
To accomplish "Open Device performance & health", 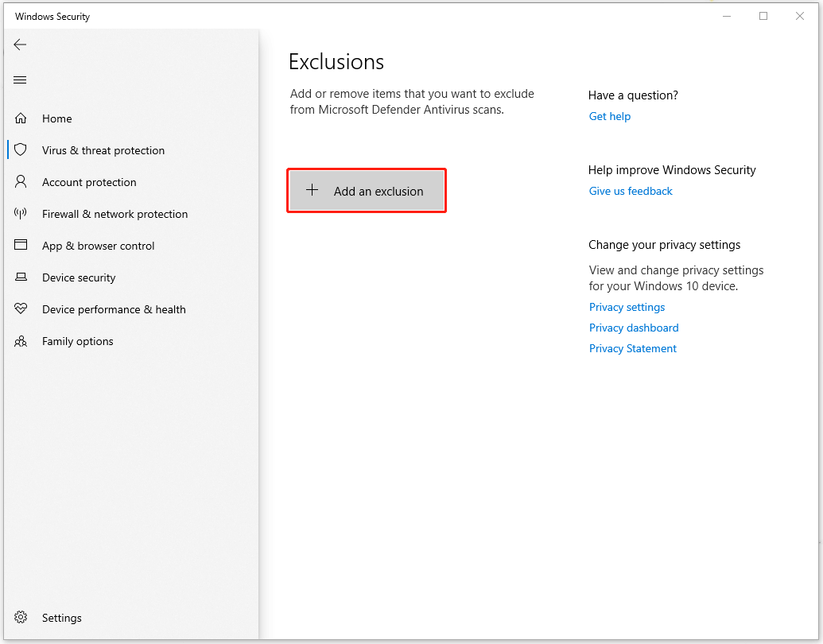I will (x=114, y=308).
